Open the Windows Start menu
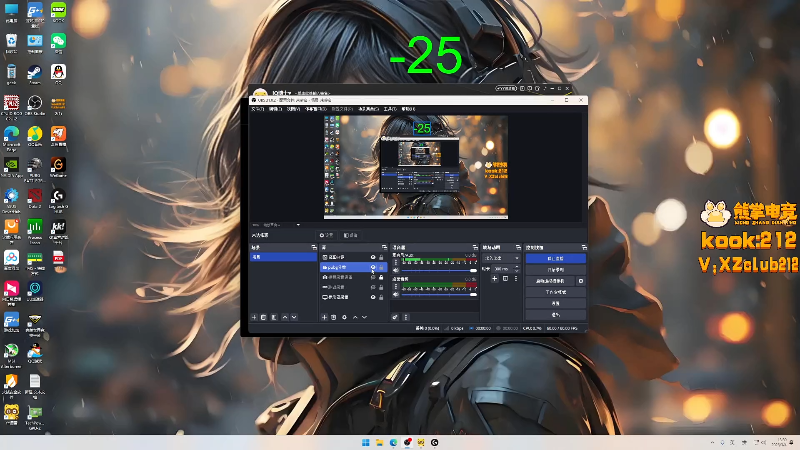The image size is (800, 450). coord(366,442)
